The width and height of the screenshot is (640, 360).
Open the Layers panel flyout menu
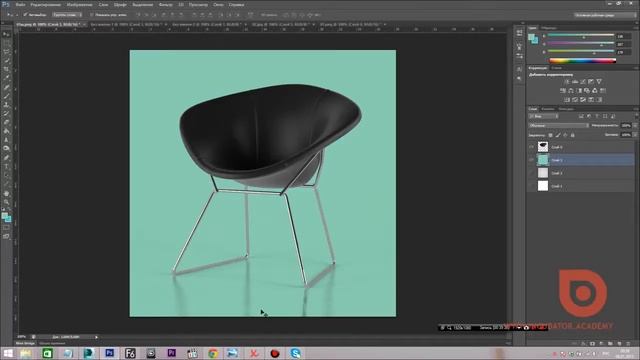pyautogui.click(x=636, y=109)
